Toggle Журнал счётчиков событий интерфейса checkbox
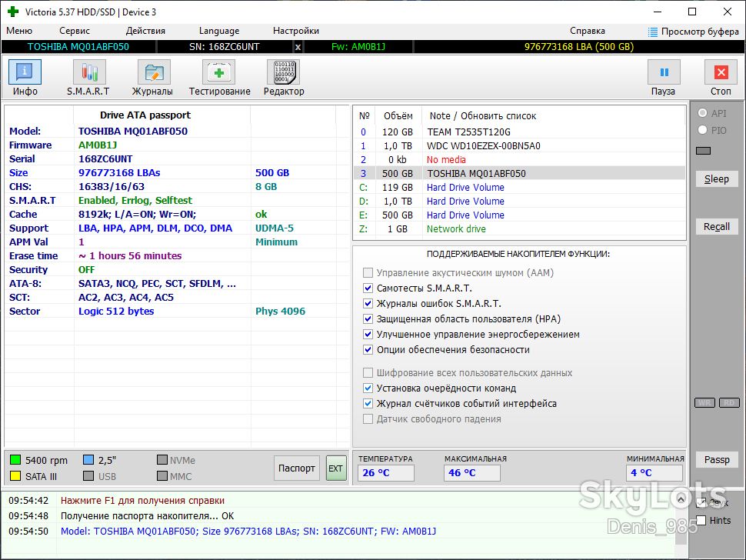 pos(368,404)
